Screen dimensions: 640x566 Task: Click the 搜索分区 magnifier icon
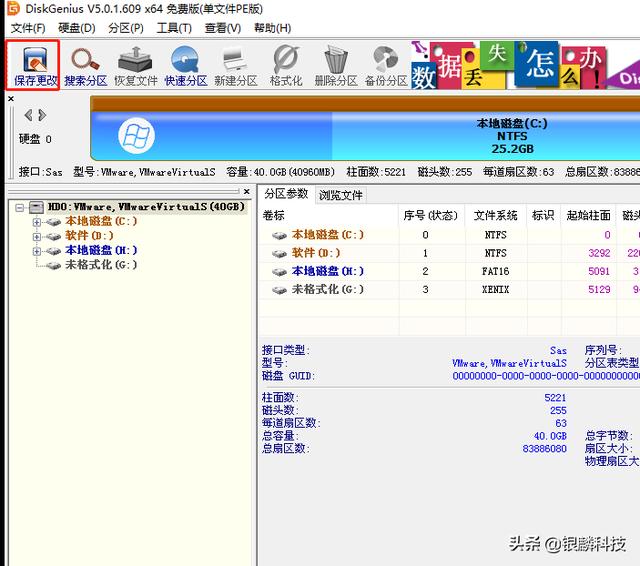[x=85, y=65]
